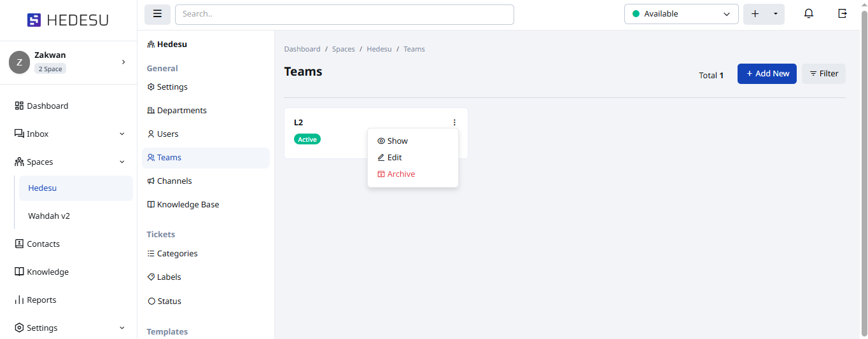Click the logout icon in top bar
868x339 pixels.
(x=843, y=14)
